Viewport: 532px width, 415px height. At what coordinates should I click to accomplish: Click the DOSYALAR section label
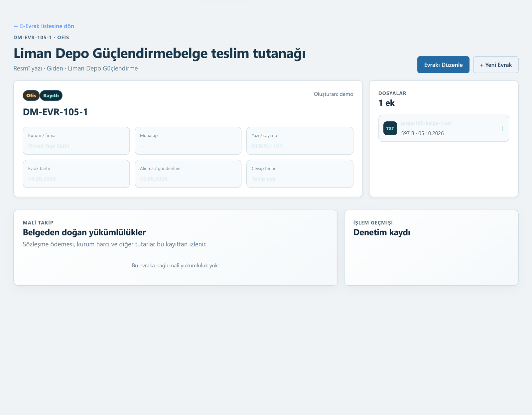click(x=392, y=93)
